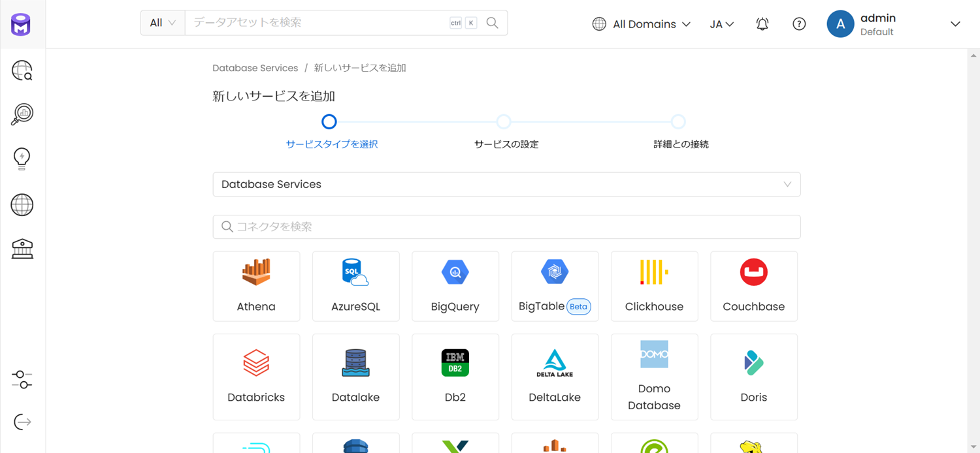Pick the Clickhouse connector
The width and height of the screenshot is (980, 453).
[x=654, y=287]
